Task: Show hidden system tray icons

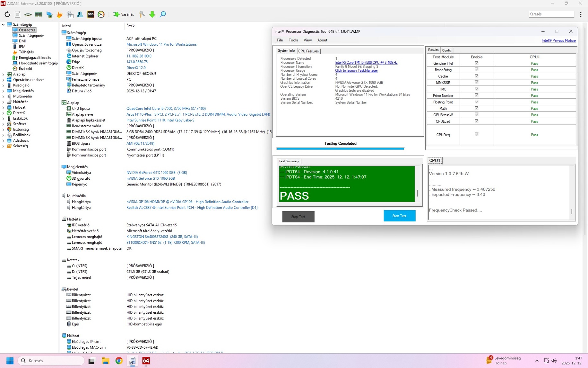Action: tap(537, 361)
